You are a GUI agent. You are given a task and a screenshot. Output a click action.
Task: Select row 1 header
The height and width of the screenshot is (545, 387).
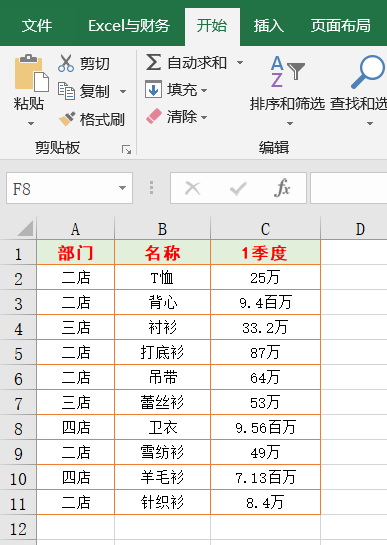[x=18, y=253]
